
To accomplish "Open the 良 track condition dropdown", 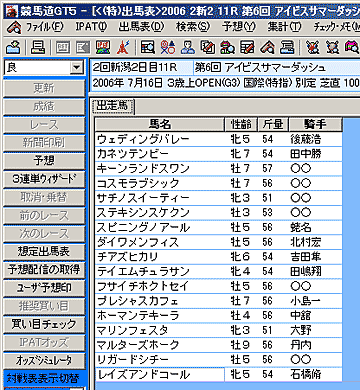I will (x=77, y=68).
